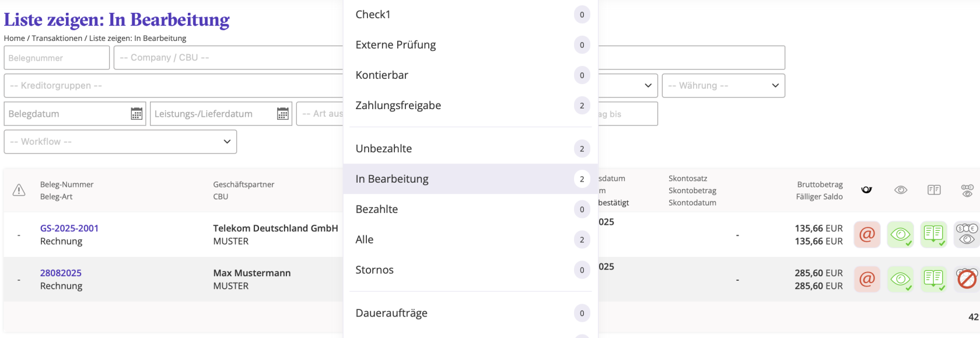980x338 pixels.
Task: Toggle the green eye check for invoice 28082025
Action: point(900,279)
